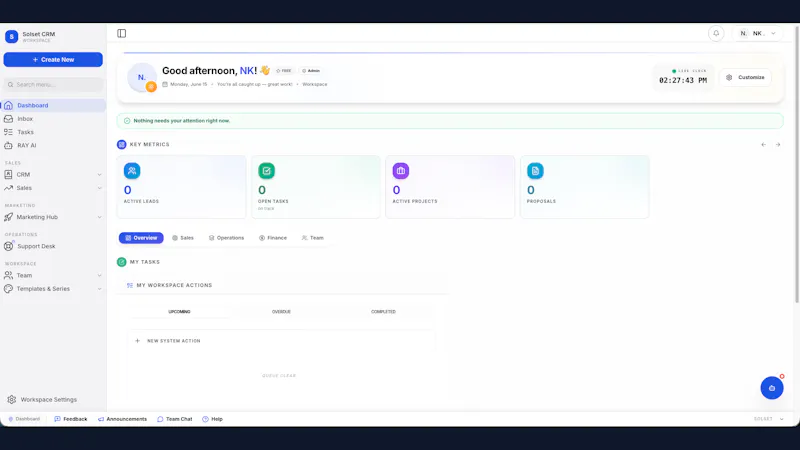Open the floating chat assistant button
800x450 pixels.
pyautogui.click(x=772, y=388)
